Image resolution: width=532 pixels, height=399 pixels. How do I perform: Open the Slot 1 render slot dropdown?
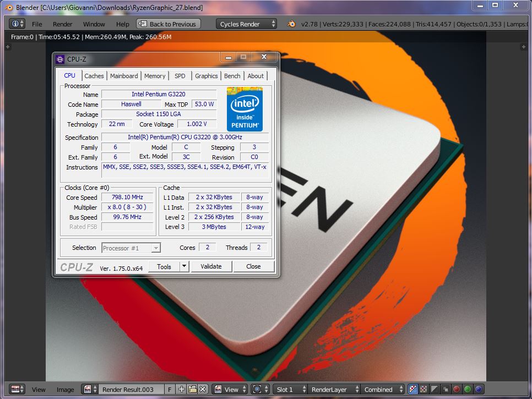(290, 389)
